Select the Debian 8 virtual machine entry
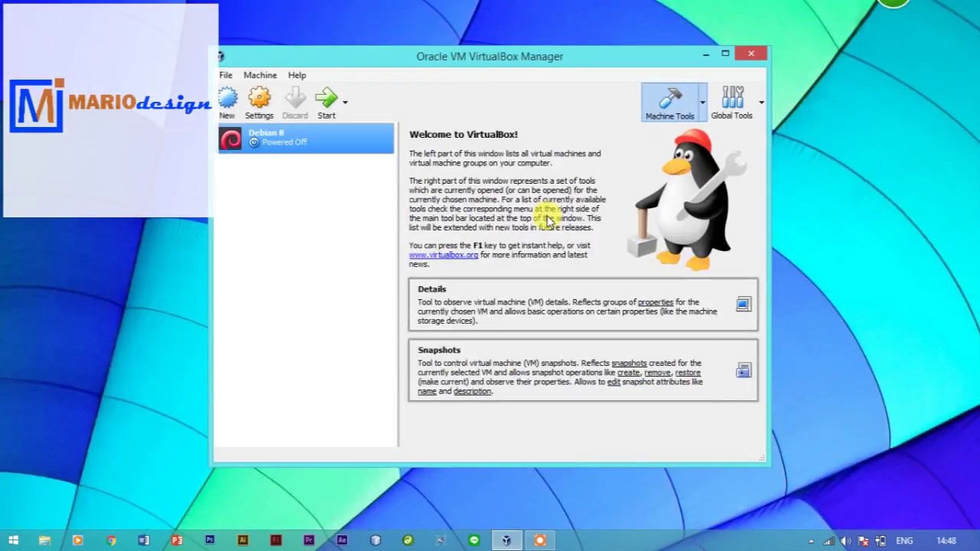This screenshot has width=980, height=551. click(x=306, y=139)
